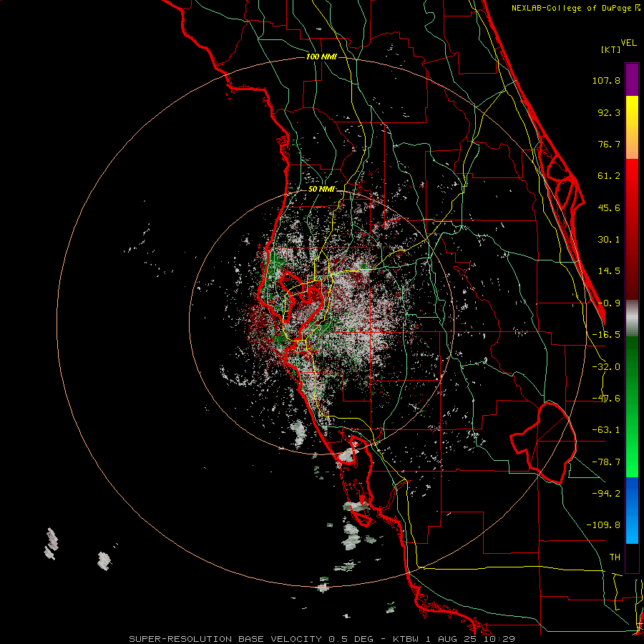
Task: Click the -0.9 velocity scale value
Action: pyautogui.click(x=609, y=303)
